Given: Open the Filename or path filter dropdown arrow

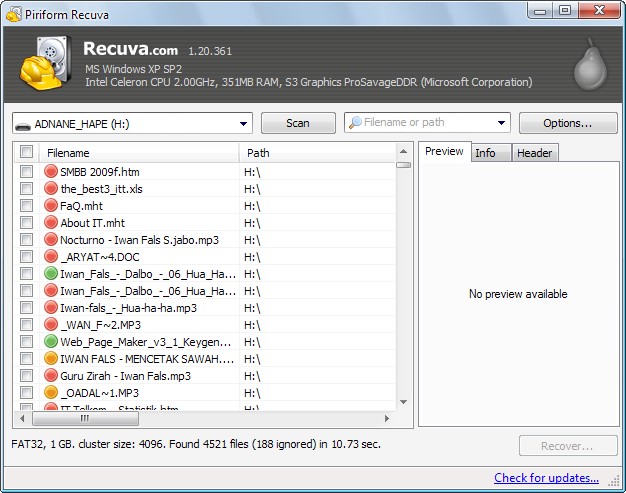Looking at the screenshot, I should pos(501,123).
